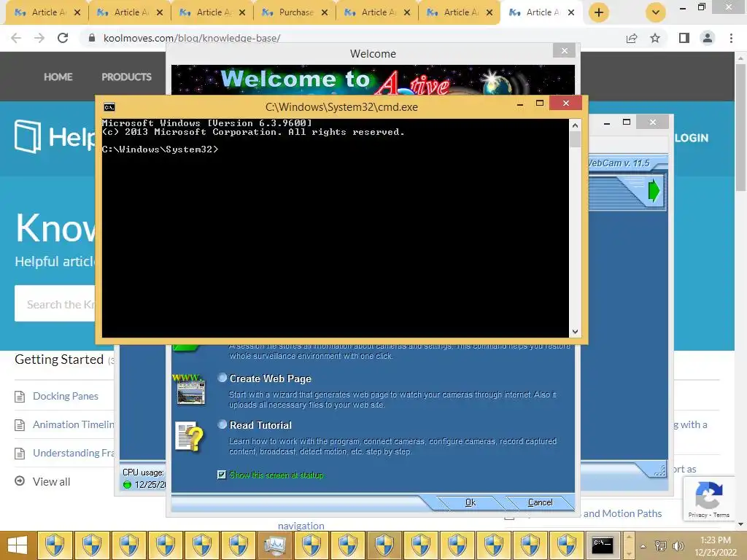Click the WebCam window resize grip
Screen dimensions: 747x560
click(660, 470)
